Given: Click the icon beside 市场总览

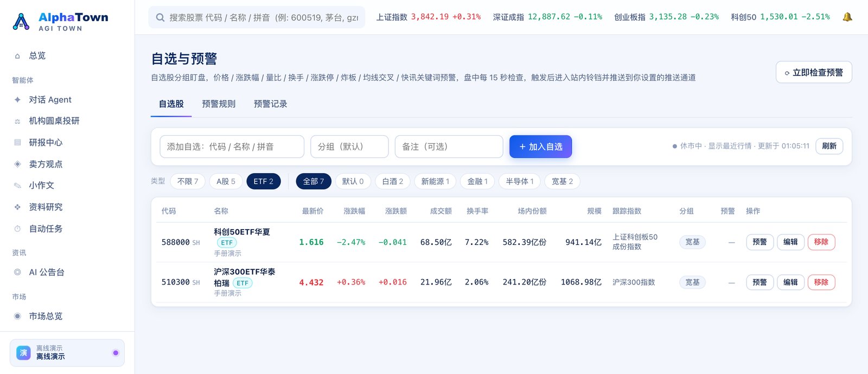Looking at the screenshot, I should click(17, 316).
